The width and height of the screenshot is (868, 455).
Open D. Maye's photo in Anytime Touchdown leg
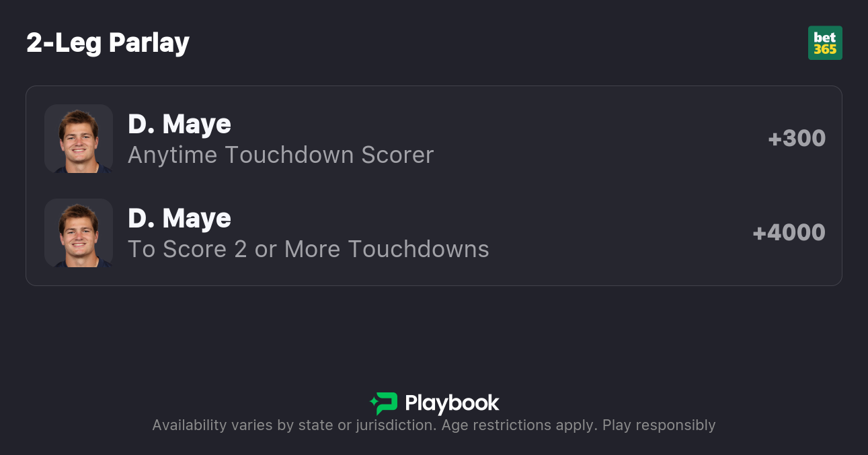click(79, 139)
